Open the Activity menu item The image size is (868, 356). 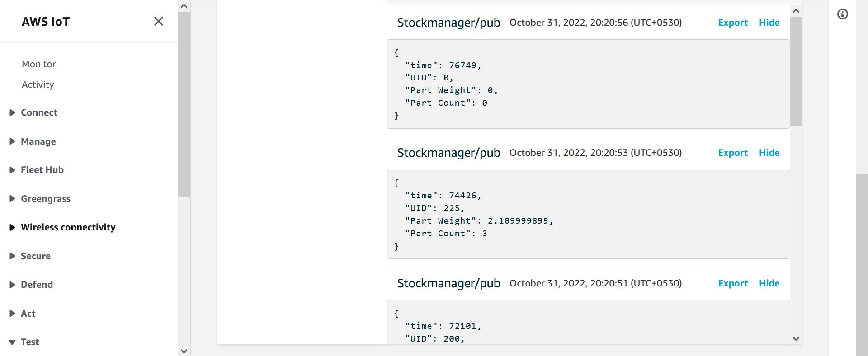38,84
